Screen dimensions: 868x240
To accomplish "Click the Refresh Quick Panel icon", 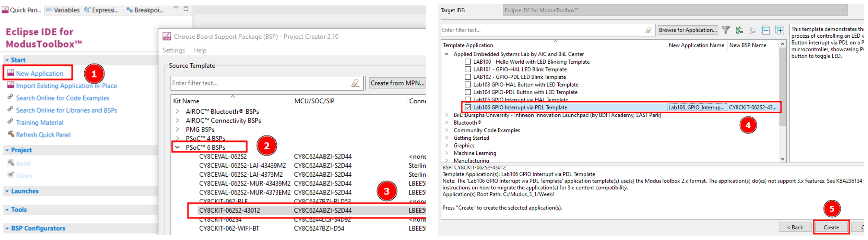I will click(11, 134).
